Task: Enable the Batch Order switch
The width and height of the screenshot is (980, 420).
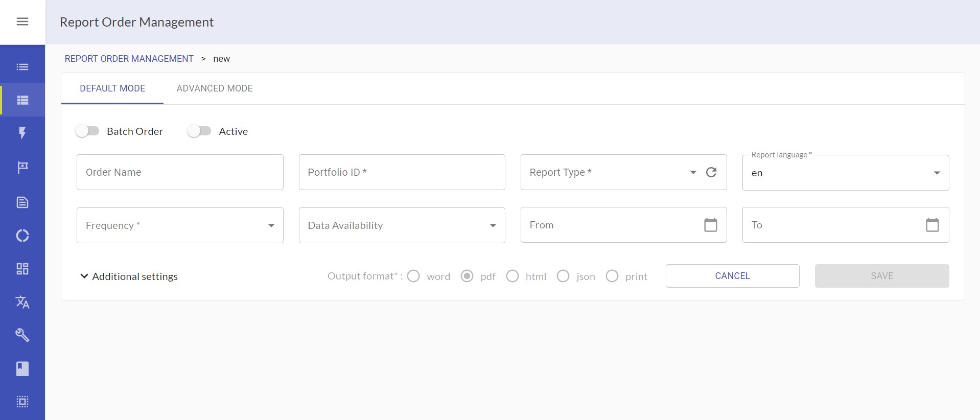Action: coord(87,131)
